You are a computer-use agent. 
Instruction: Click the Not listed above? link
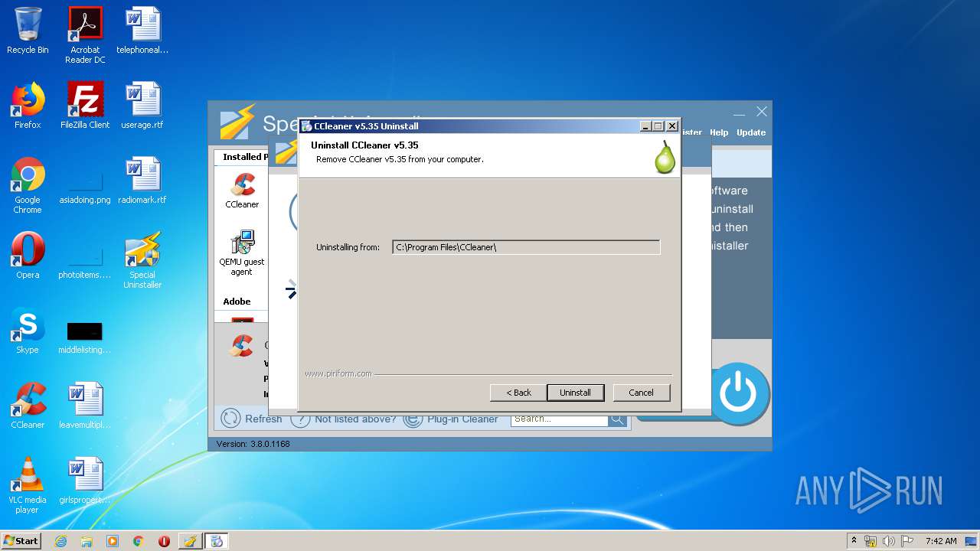tap(344, 419)
